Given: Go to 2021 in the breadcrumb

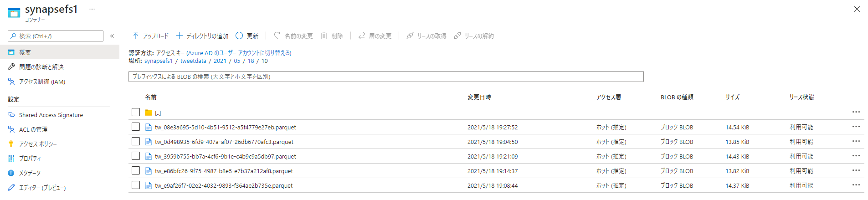Looking at the screenshot, I should tap(220, 61).
